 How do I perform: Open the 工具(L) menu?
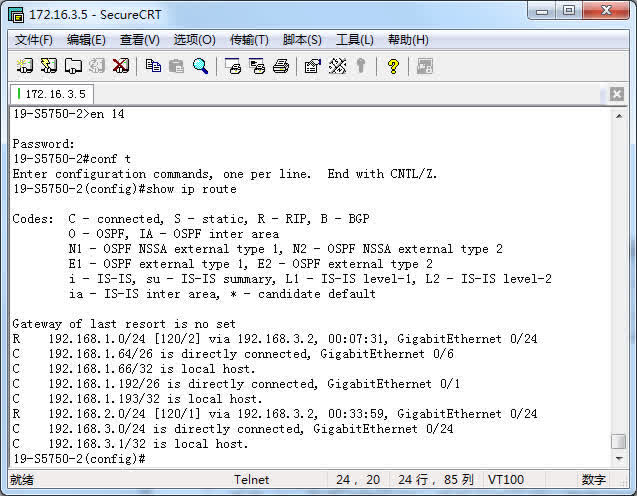(x=354, y=40)
